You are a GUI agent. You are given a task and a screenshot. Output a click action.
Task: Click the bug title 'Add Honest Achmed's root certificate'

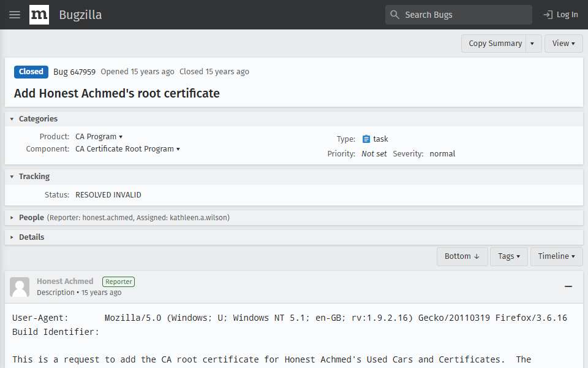[116, 93]
